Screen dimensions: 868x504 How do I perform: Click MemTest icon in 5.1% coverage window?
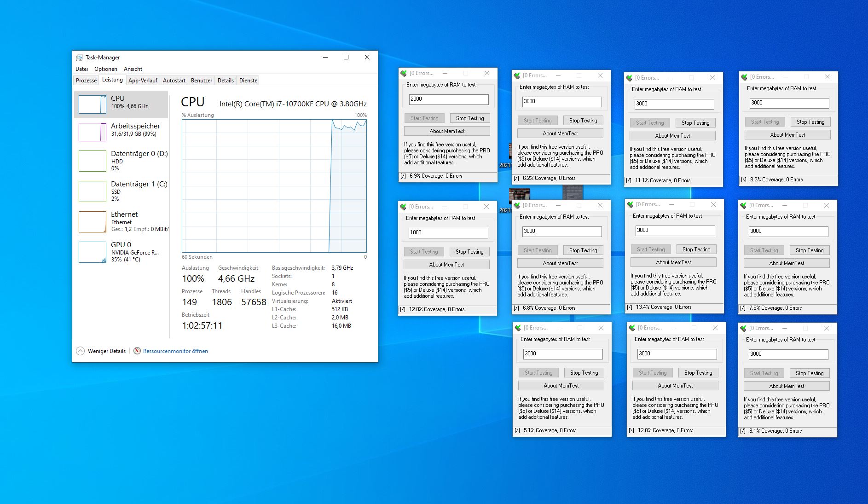(518, 328)
